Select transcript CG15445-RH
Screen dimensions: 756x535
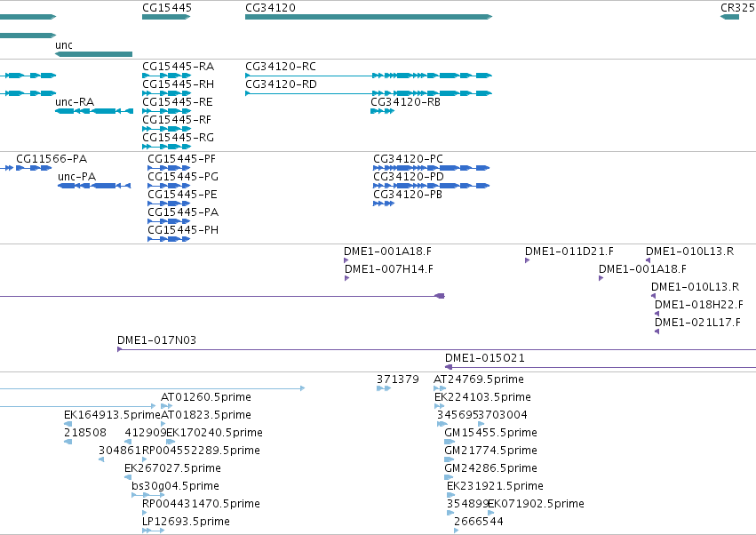point(178,84)
